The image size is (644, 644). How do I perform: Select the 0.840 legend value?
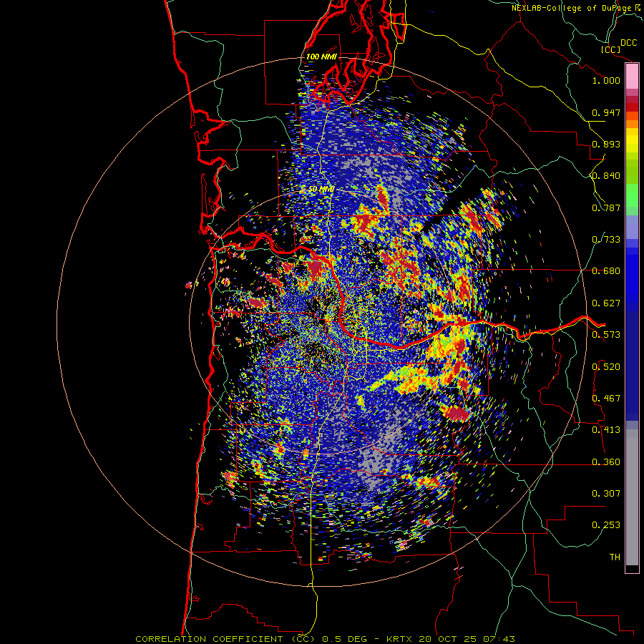pyautogui.click(x=606, y=176)
